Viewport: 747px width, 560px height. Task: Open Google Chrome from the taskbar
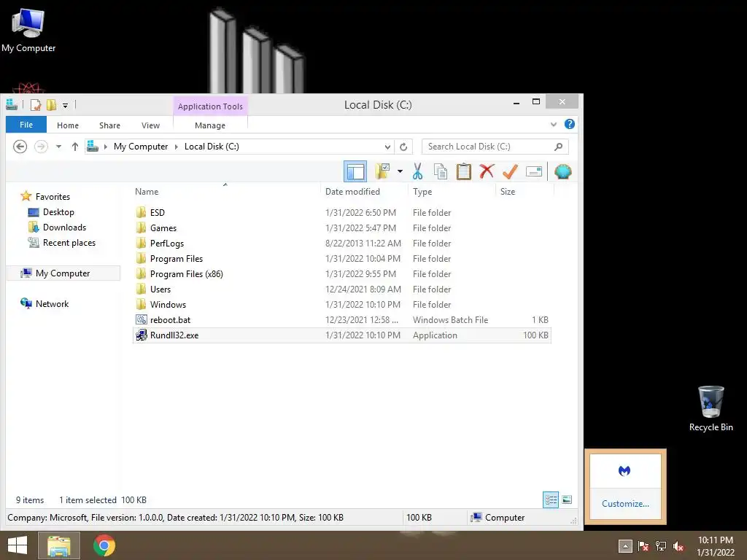pos(104,545)
